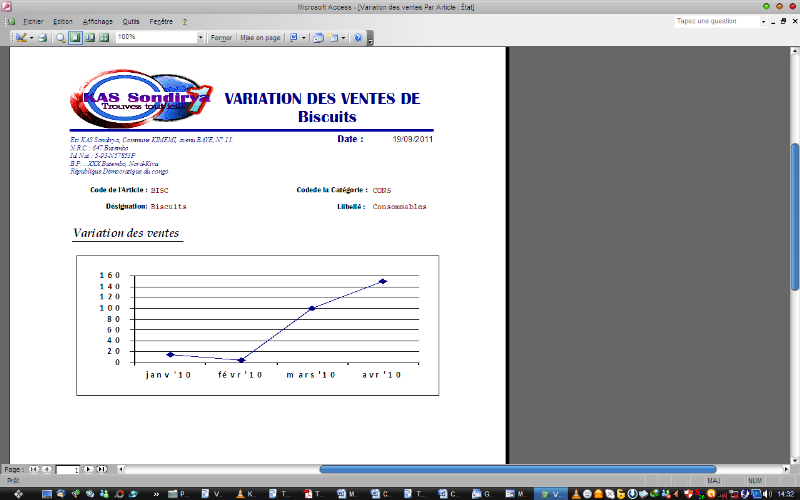Click the Internet Explorer quick launch icon
This screenshot has width=800, height=500.
point(134,494)
